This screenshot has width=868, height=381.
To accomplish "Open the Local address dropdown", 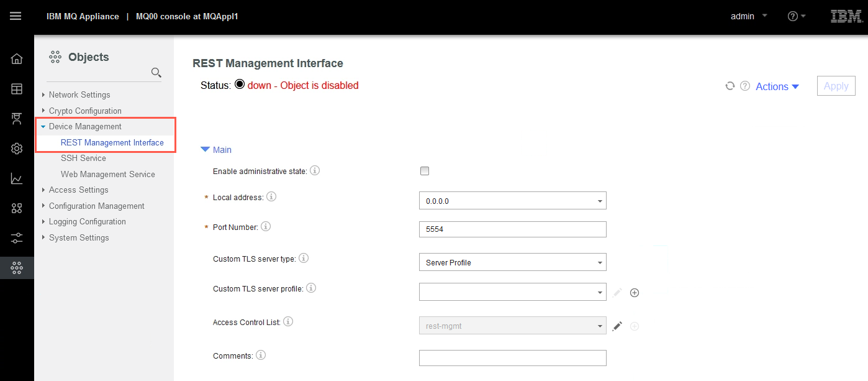I will (x=513, y=201).
